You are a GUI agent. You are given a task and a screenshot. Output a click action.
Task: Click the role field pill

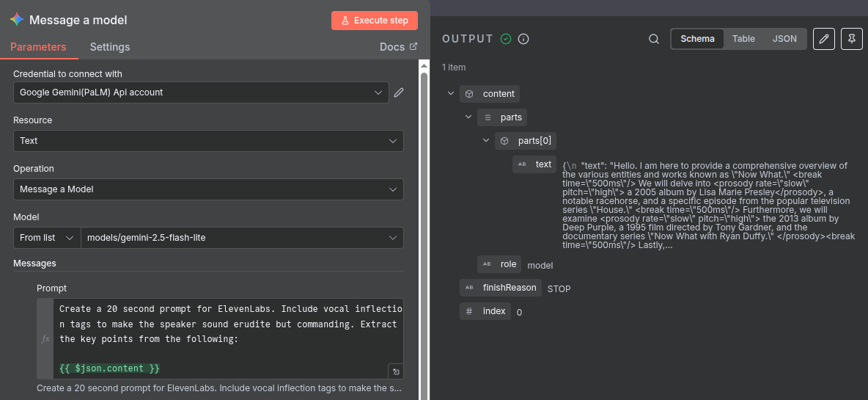499,264
